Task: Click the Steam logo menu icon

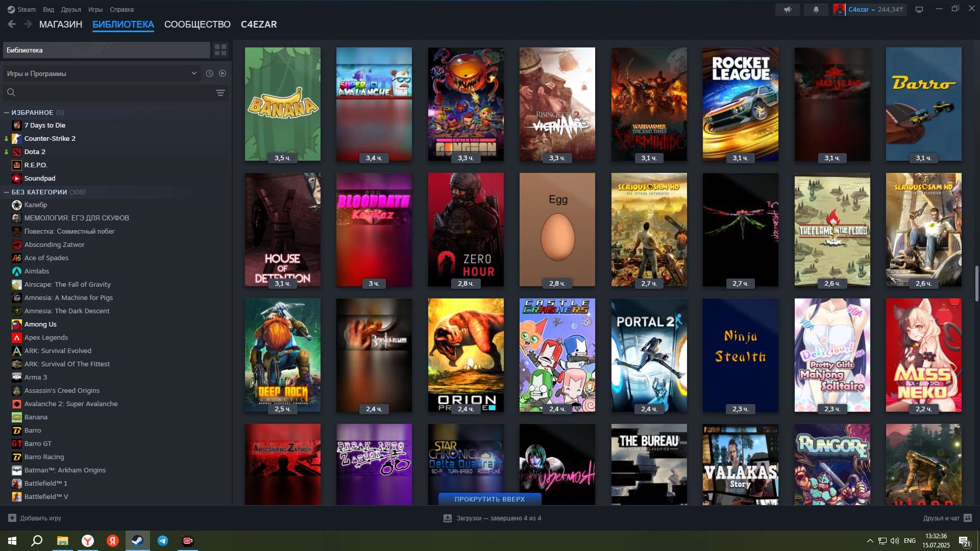Action: [x=11, y=9]
